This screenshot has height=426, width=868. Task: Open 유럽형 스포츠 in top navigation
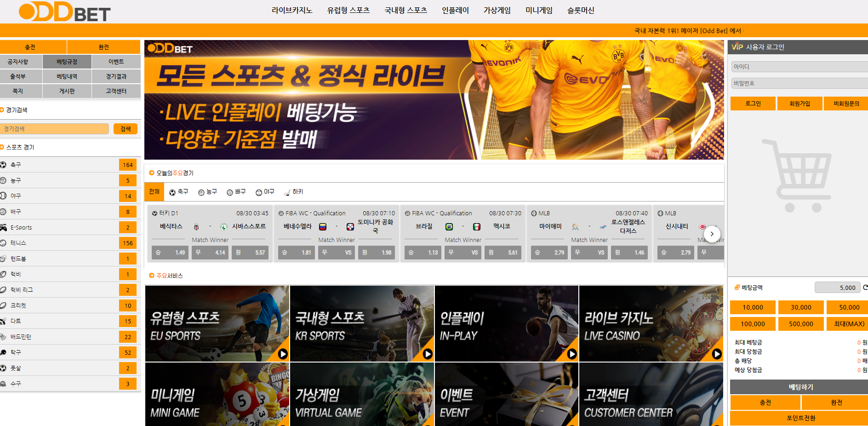point(348,11)
